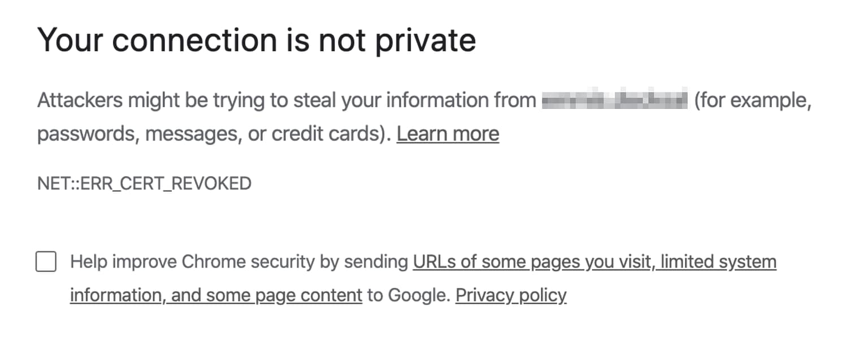Click the Your connection is not private heading
868x346 pixels.
pyautogui.click(x=256, y=40)
